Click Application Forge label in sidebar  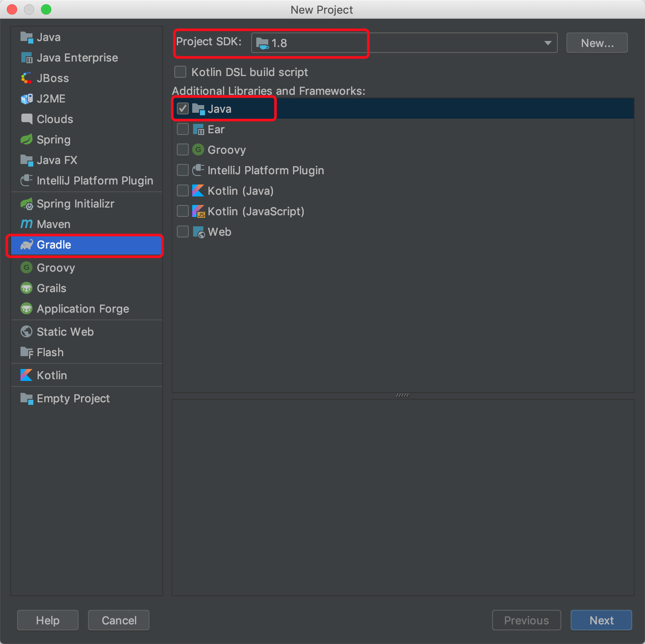coord(83,309)
